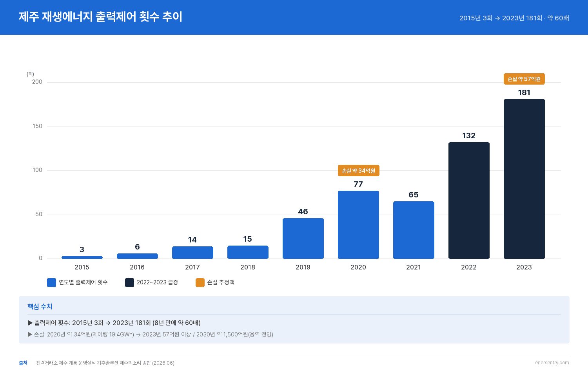
Task: Click the value label 181 above 2023 bar
Action: point(524,92)
